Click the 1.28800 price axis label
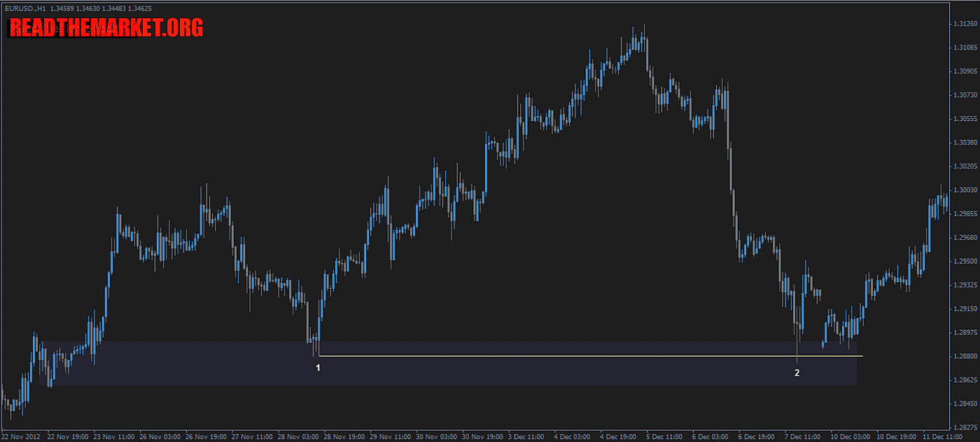This screenshot has width=980, height=442. pos(965,357)
